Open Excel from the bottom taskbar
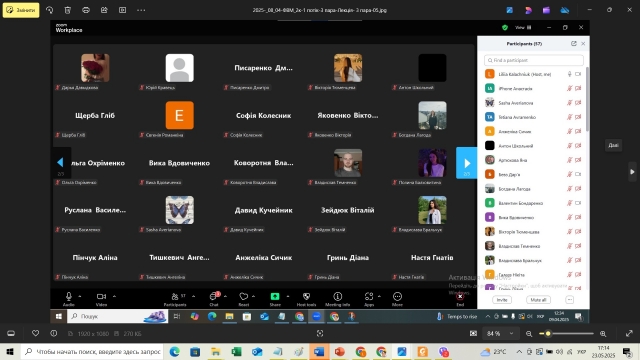Screen dimensions: 640x360 coord(236,351)
